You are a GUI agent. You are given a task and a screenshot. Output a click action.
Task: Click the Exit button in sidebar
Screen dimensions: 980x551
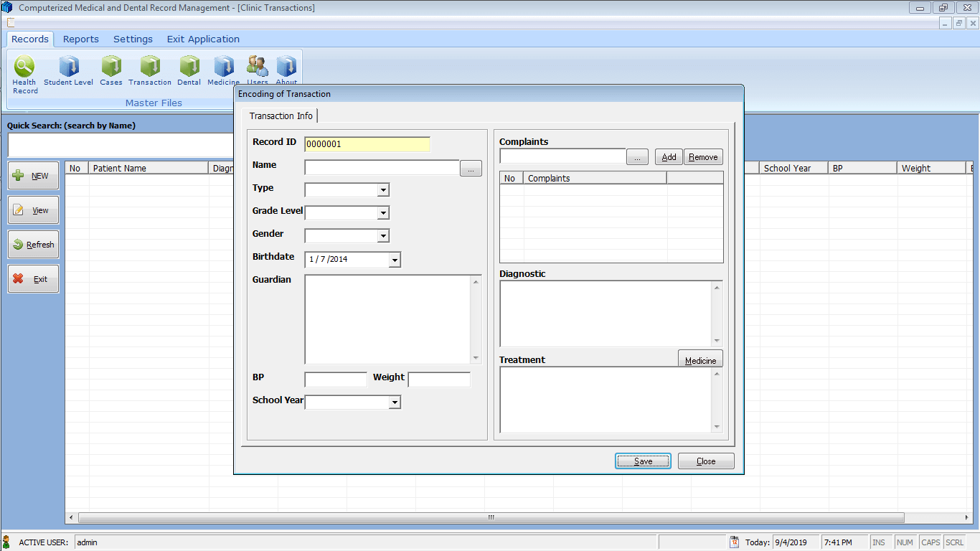[x=33, y=279]
